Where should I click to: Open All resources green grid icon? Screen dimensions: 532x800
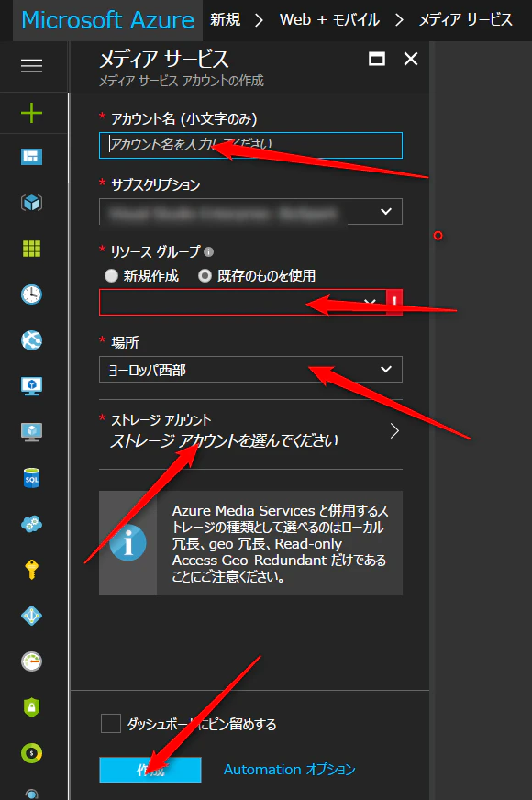31,249
